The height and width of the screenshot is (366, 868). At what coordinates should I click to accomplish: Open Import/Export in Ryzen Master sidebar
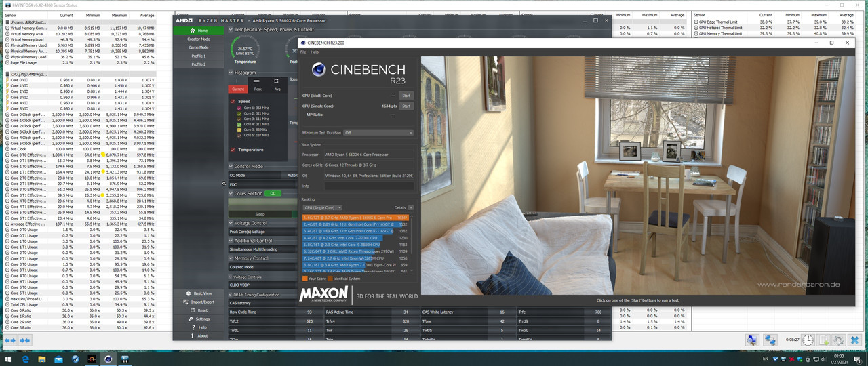click(199, 302)
